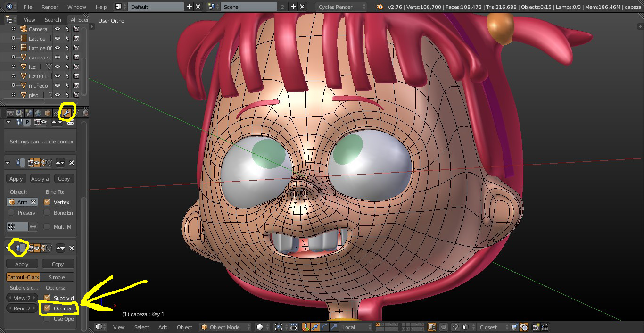Open the 3D view Add menu
This screenshot has height=333, width=644.
[x=163, y=327]
